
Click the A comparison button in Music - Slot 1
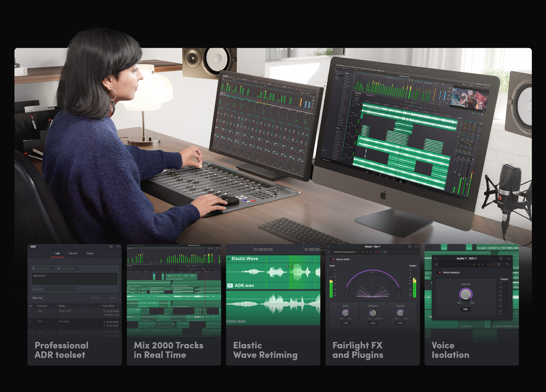378,252
